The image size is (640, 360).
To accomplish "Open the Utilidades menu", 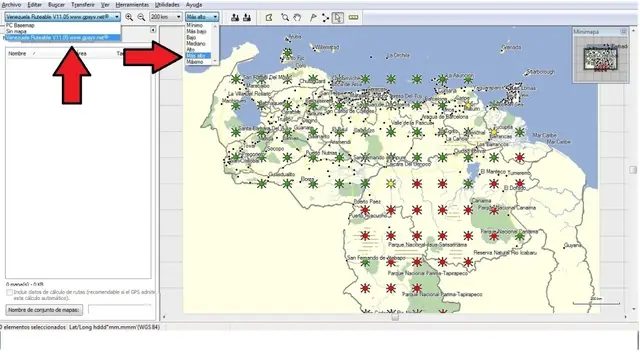I will pyautogui.click(x=167, y=5).
